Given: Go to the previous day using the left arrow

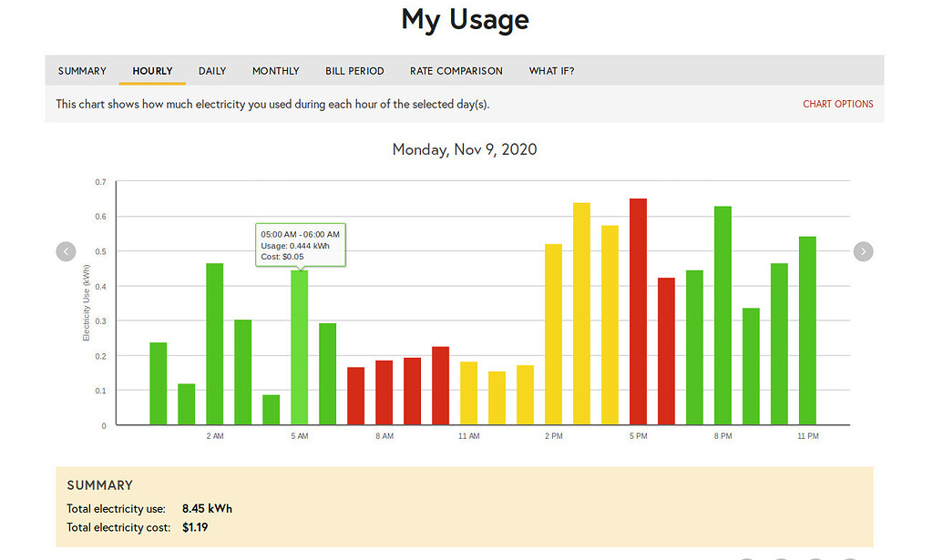Looking at the screenshot, I should pyautogui.click(x=65, y=250).
